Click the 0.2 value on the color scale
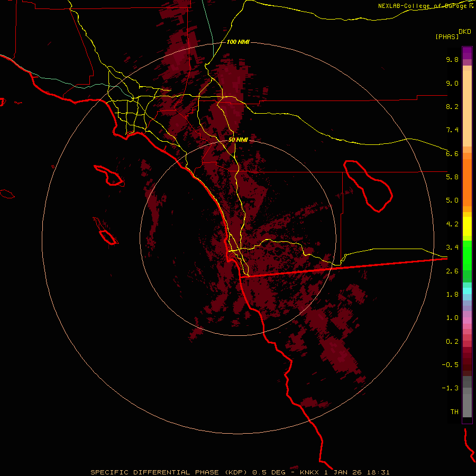Viewport: 476px width, 476px height. (452, 342)
